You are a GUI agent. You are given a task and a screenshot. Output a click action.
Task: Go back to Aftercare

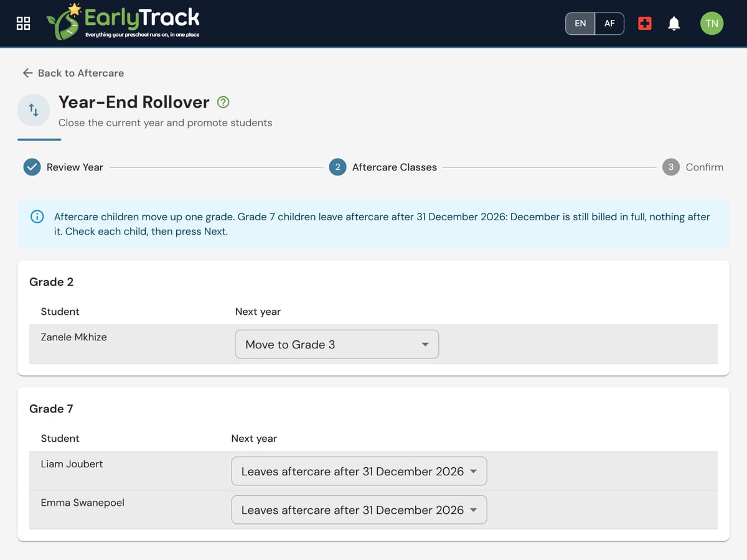[x=73, y=73]
